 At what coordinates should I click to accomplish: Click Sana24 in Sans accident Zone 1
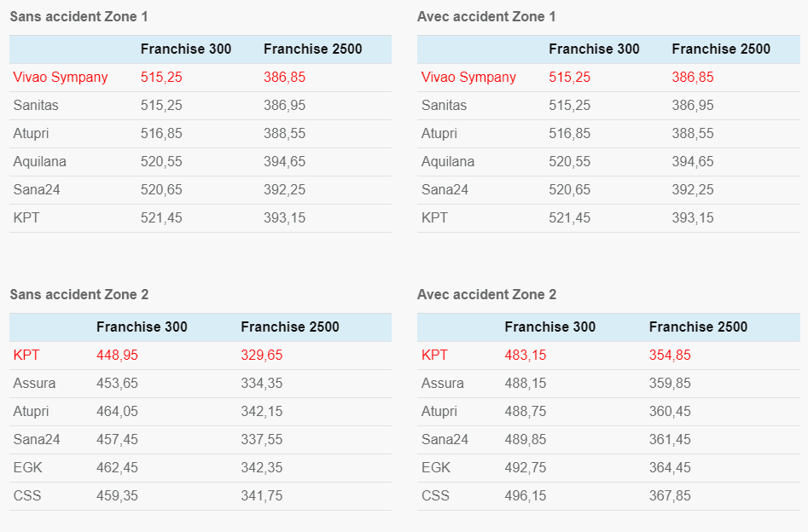pos(37,189)
